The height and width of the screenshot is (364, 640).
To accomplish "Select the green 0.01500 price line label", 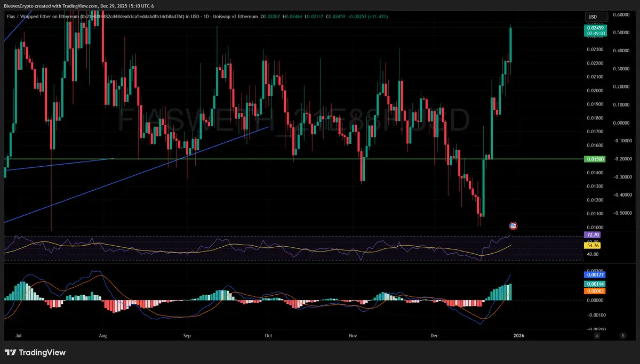I will click(595, 159).
